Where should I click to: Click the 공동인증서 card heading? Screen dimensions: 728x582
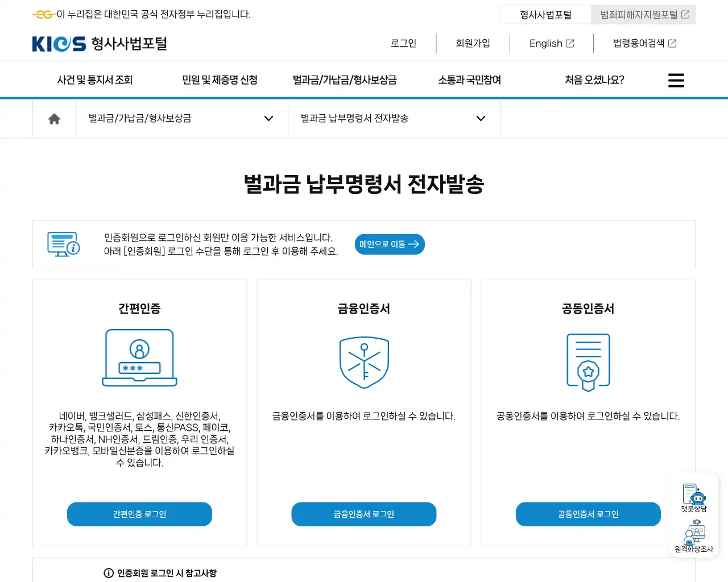click(x=588, y=309)
